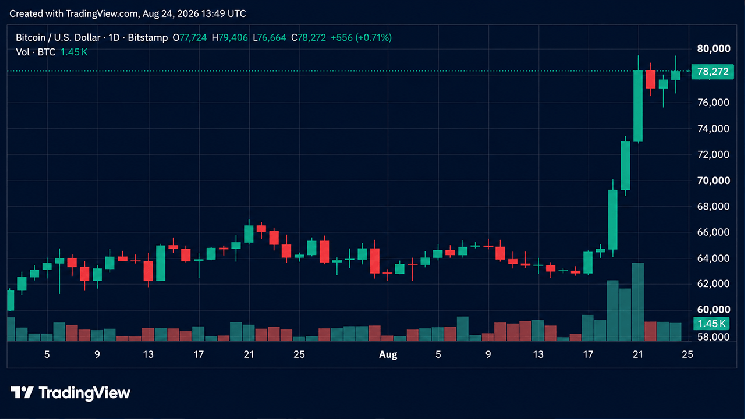745x419 pixels.
Task: Click the 58,000 price axis label
Action: point(713,337)
